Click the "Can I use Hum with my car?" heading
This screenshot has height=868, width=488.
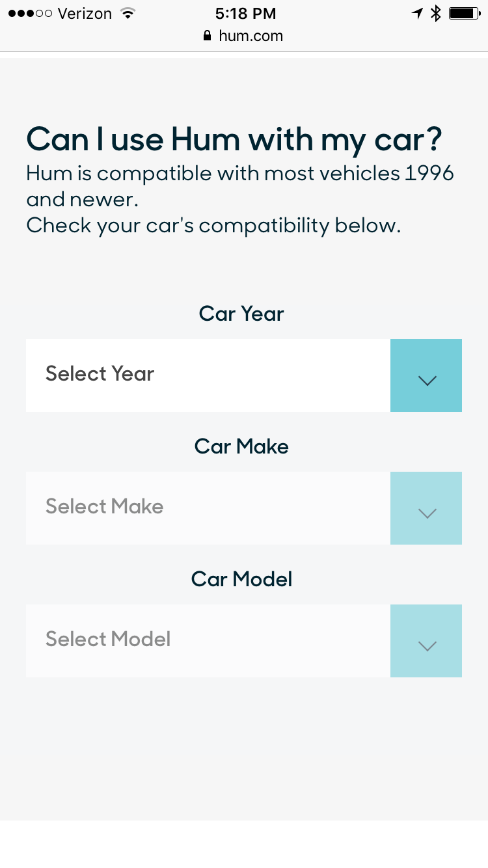(x=234, y=139)
